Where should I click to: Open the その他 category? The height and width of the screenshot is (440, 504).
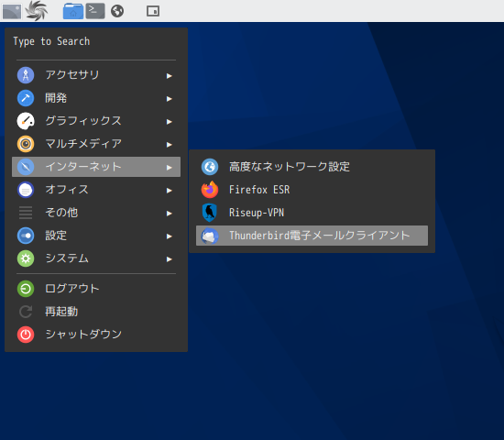[x=96, y=213]
